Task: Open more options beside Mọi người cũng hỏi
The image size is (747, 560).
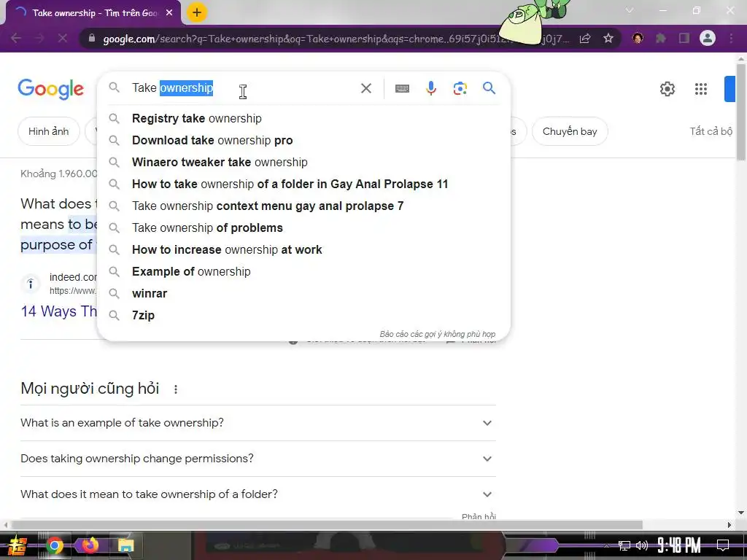Action: click(x=176, y=389)
